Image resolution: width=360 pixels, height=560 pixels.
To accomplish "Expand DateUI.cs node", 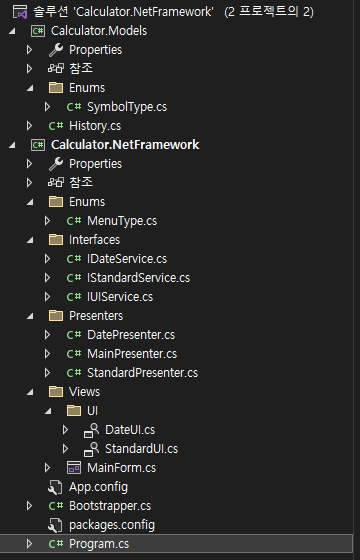I will coord(65,430).
